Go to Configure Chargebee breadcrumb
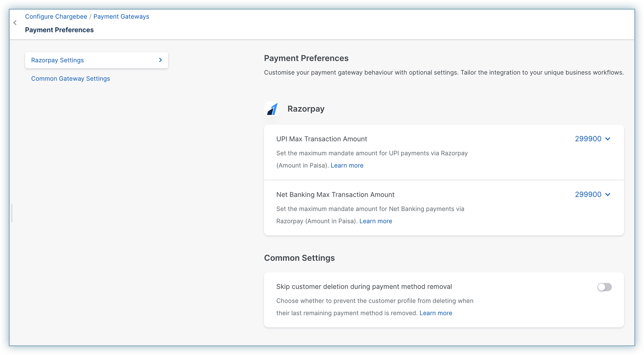 coord(56,16)
